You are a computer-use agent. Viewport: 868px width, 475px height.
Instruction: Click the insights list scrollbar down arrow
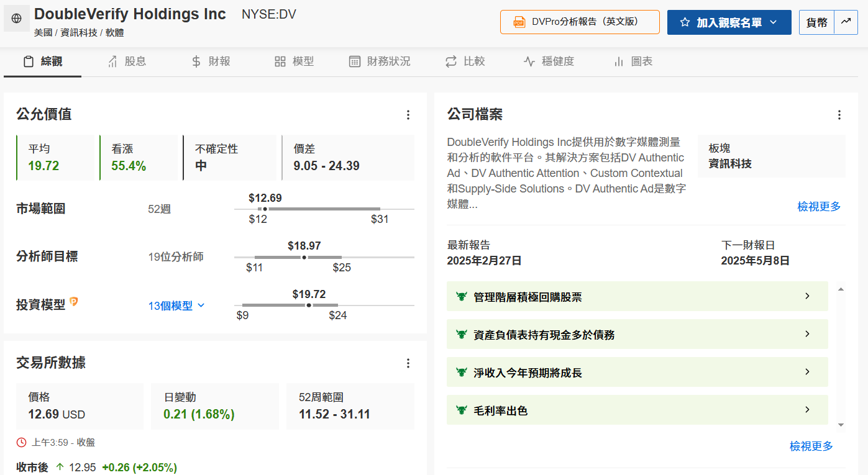pyautogui.click(x=841, y=425)
